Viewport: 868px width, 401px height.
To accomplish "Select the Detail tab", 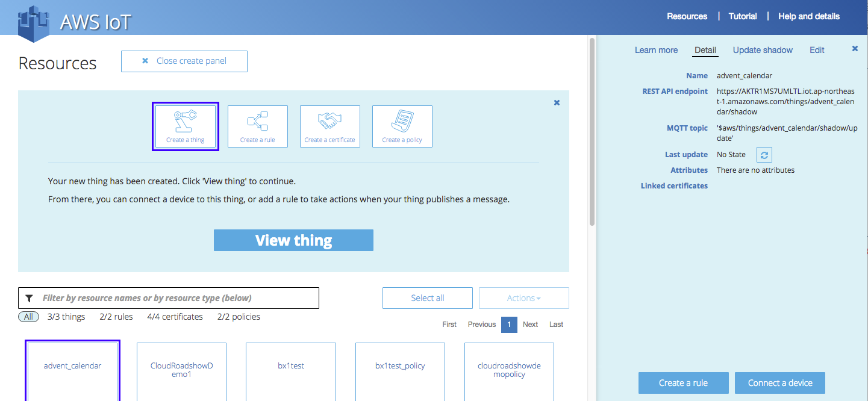I will (x=705, y=50).
